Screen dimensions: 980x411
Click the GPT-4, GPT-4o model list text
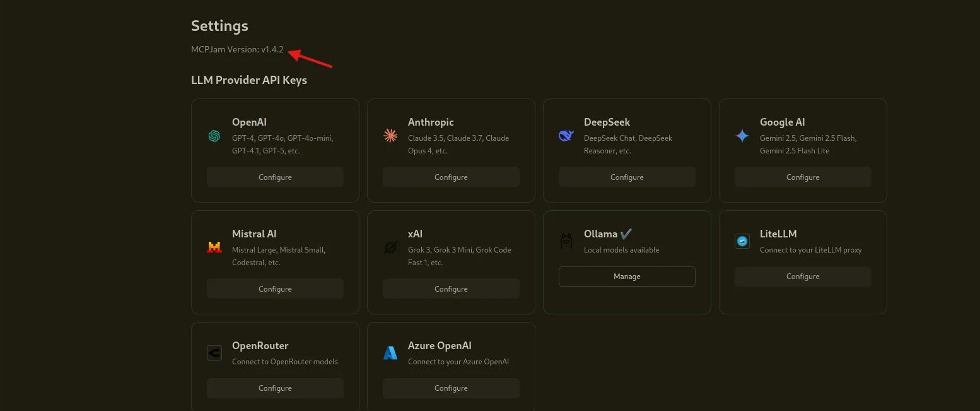pos(283,145)
